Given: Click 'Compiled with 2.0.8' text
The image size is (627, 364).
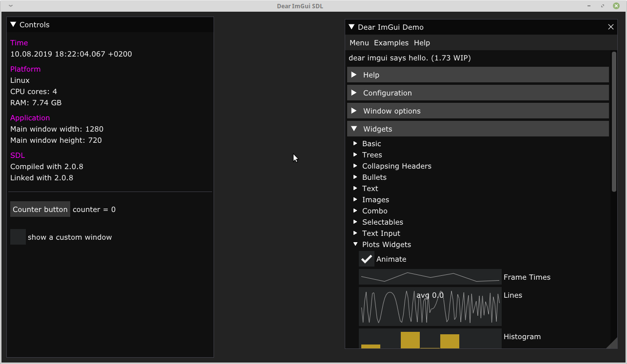Looking at the screenshot, I should coord(47,167).
